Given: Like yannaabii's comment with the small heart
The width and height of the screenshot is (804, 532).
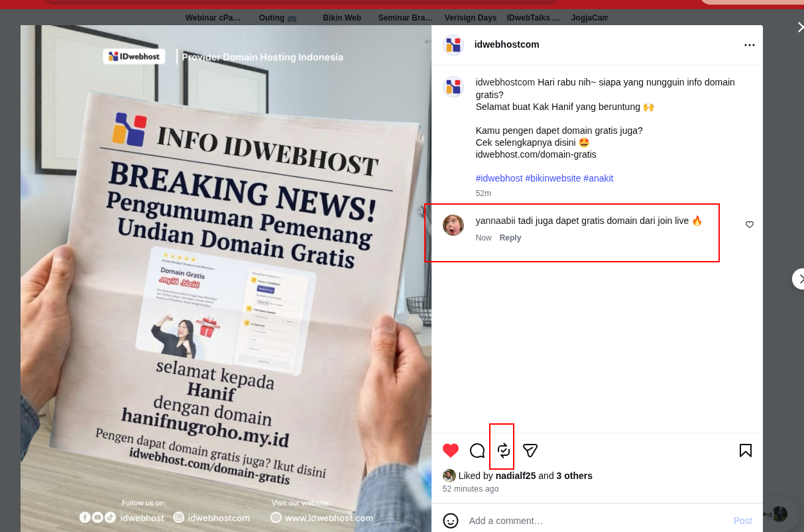Looking at the screenshot, I should (x=750, y=225).
